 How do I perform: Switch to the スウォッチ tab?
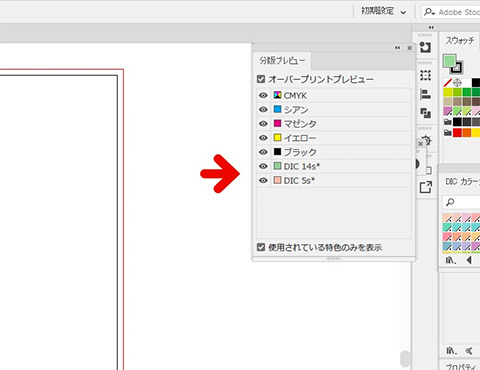(x=460, y=41)
